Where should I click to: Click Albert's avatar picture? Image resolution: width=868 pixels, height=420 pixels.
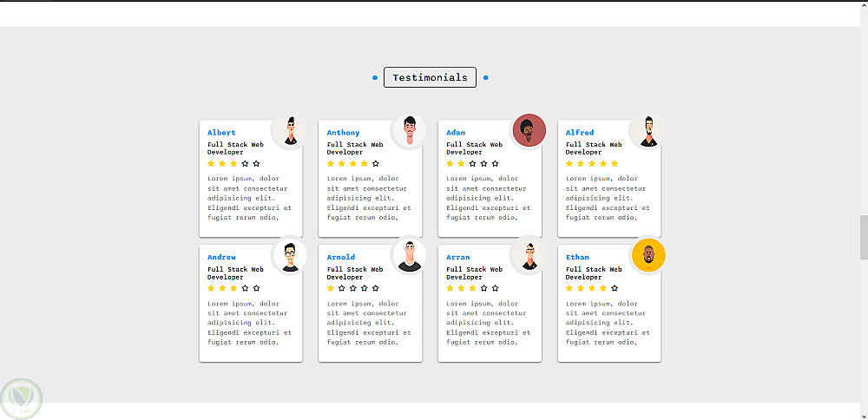pos(289,132)
